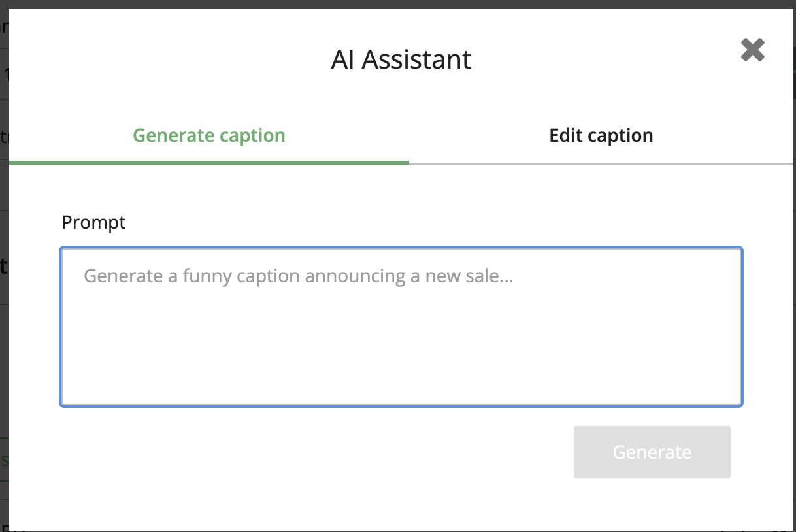Click the empty space right of the Prompt label
This screenshot has width=796, height=532.
(x=392, y=222)
